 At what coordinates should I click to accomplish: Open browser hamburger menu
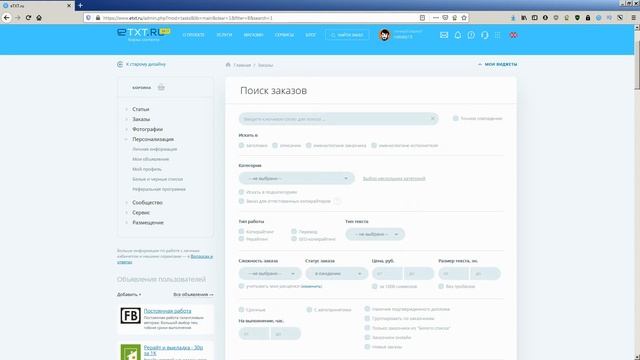634,18
